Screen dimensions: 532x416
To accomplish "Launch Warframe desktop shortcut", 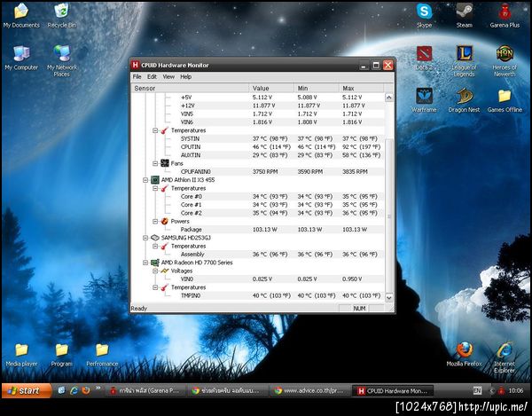I will 424,100.
